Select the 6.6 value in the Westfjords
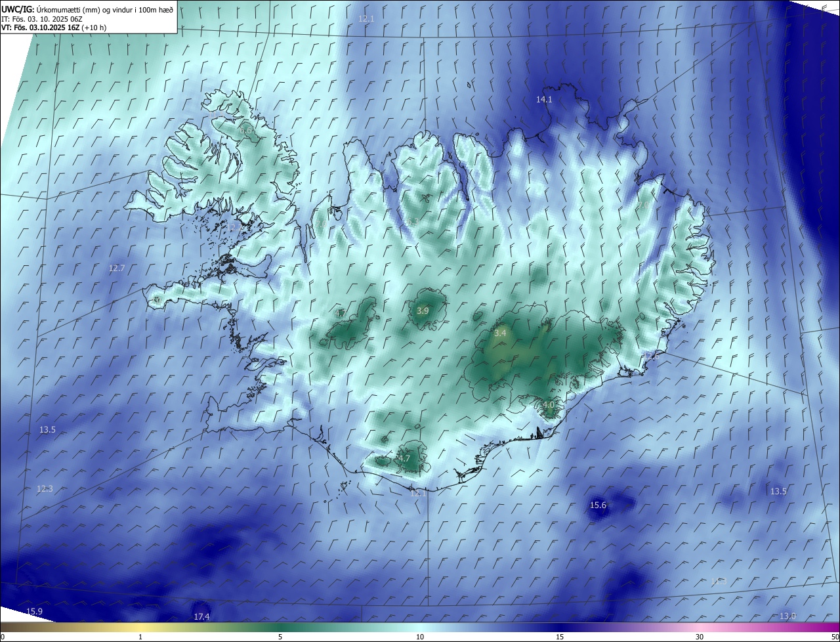This screenshot has height=642, width=840. coord(246,131)
